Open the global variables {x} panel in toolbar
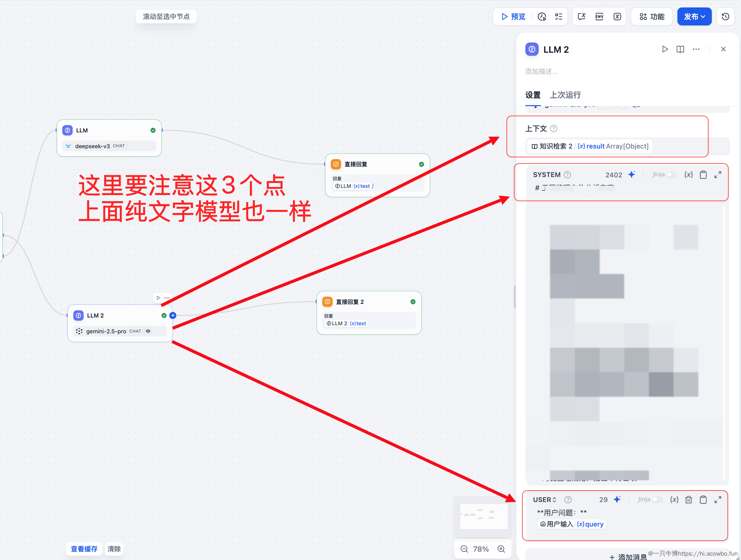Image resolution: width=741 pixels, height=560 pixels. (x=617, y=16)
